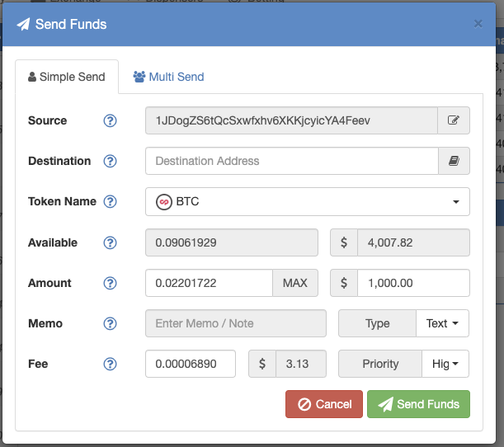Viewport: 504px width, 447px height.
Task: Click the help icon next to Memo
Action: click(x=110, y=323)
